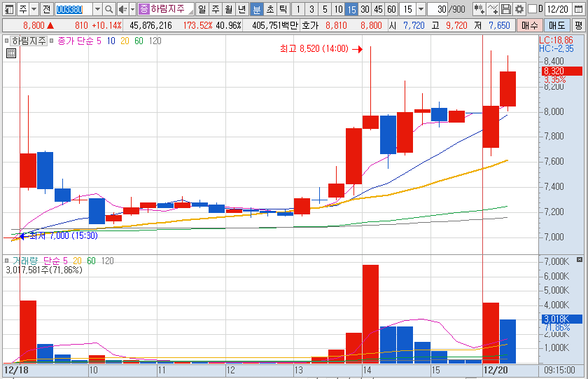Close the volume panel with X icon
Viewport: 588px width, 379px height.
580,259
